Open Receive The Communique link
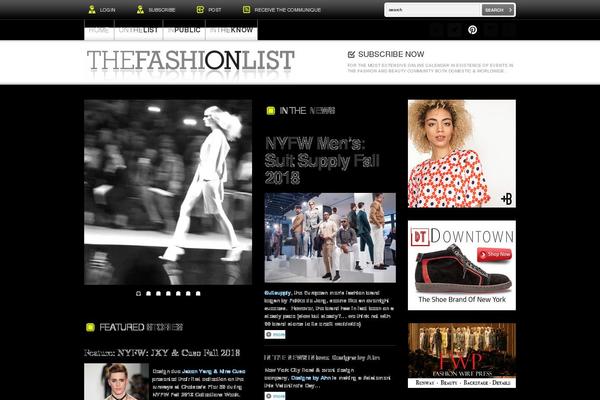Image resolution: width=600 pixels, height=400 pixels. 287,10
